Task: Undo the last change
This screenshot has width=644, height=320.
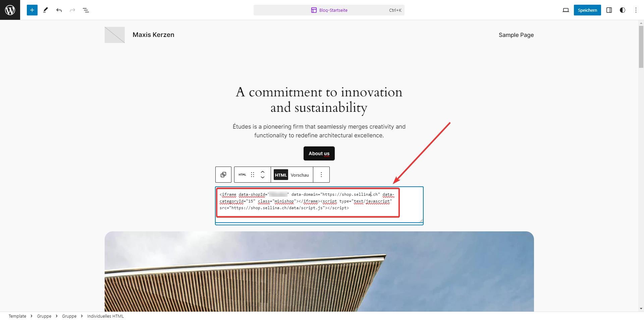Action: [59, 10]
